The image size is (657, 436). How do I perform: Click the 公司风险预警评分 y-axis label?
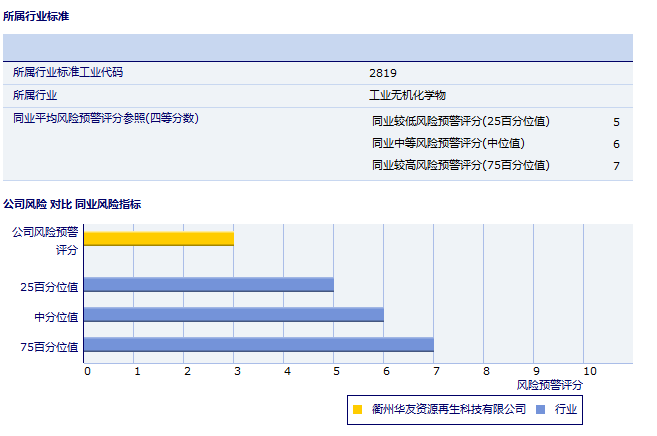pos(45,240)
